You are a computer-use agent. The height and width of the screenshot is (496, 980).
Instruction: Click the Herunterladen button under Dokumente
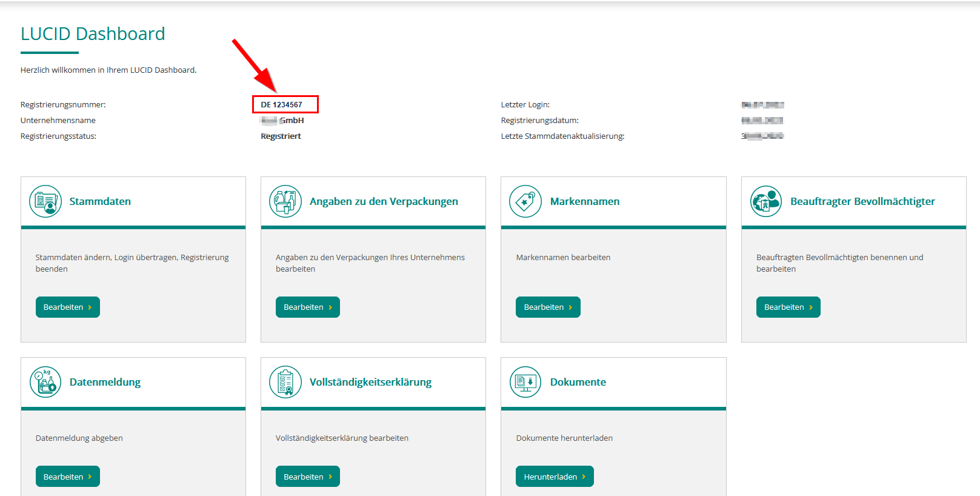(x=555, y=477)
